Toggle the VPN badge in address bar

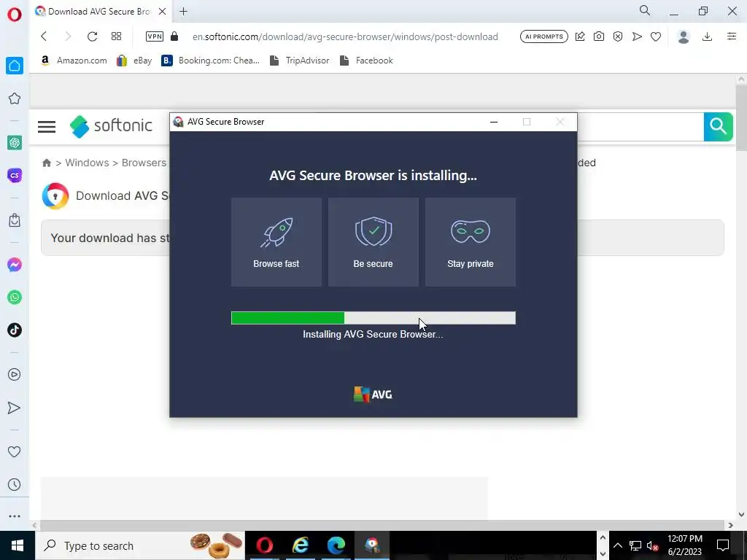155,36
